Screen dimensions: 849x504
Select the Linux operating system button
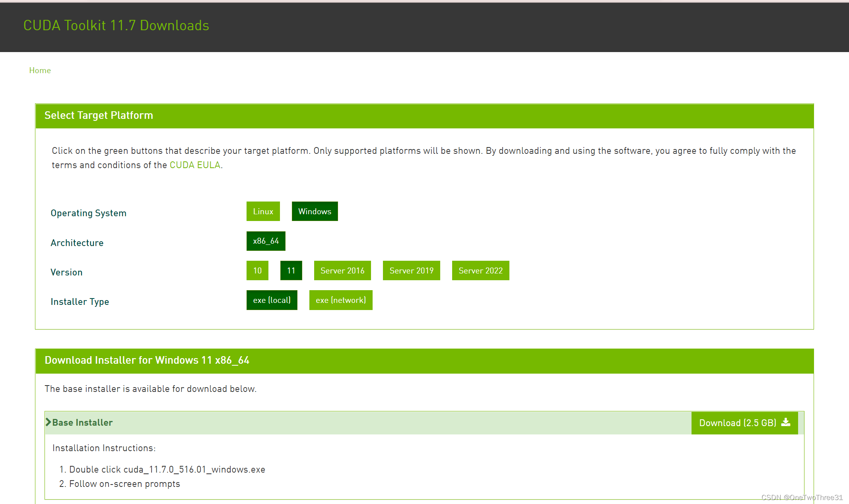click(x=263, y=211)
